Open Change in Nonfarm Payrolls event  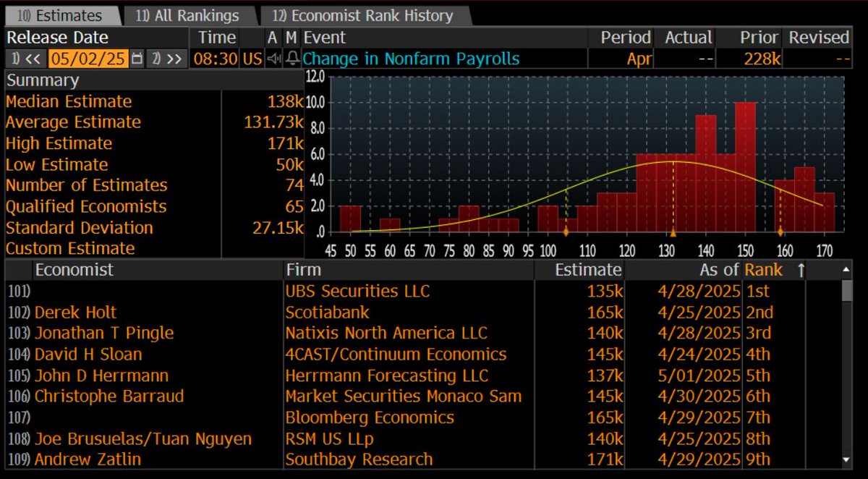click(411, 59)
